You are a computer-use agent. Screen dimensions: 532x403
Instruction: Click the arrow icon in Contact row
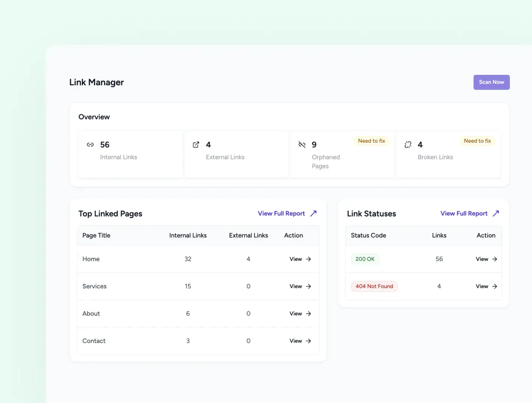(x=308, y=341)
